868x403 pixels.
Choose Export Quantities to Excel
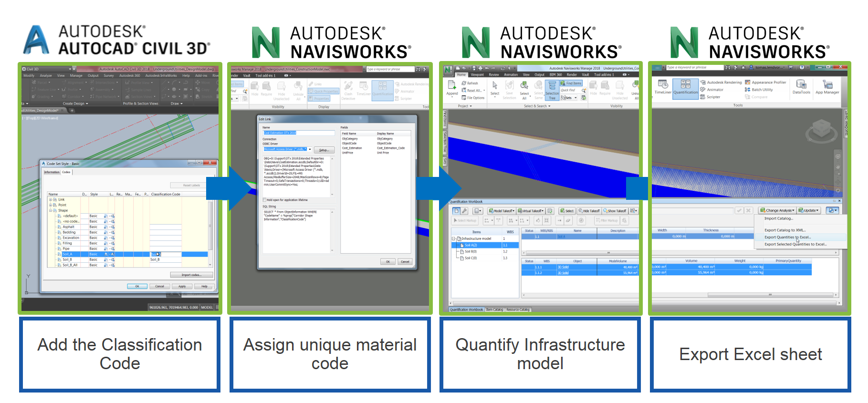tap(787, 237)
